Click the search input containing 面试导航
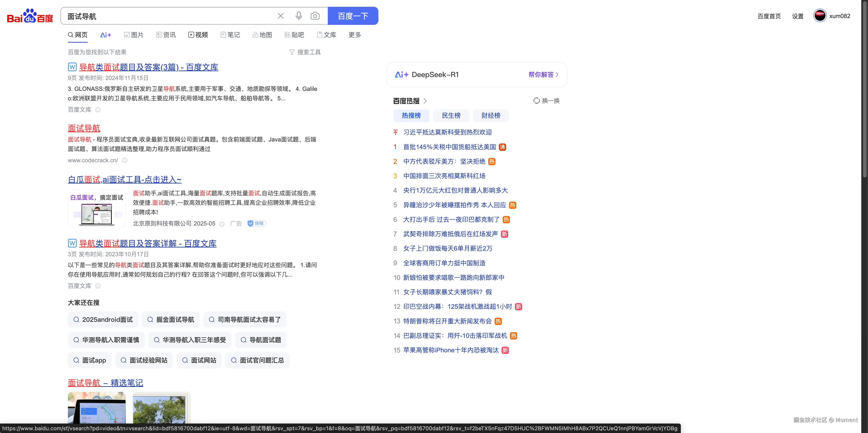Viewport: 868px width, 433px height. (x=168, y=16)
